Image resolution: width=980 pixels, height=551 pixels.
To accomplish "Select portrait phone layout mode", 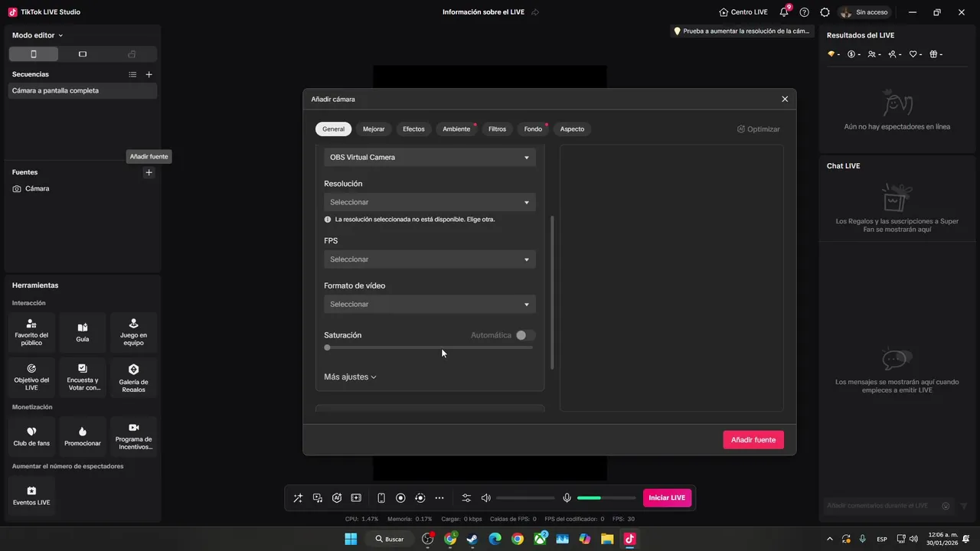I will (x=34, y=54).
